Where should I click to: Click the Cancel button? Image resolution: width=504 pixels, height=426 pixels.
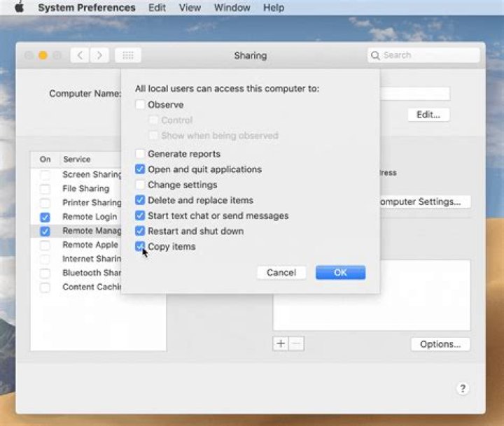coord(281,273)
